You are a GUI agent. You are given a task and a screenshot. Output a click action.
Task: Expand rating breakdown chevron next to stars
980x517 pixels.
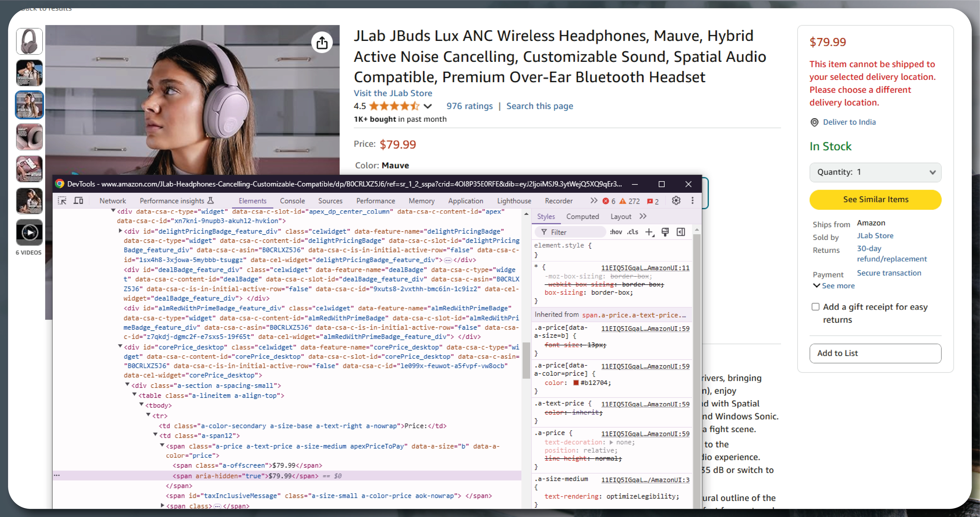pyautogui.click(x=428, y=106)
